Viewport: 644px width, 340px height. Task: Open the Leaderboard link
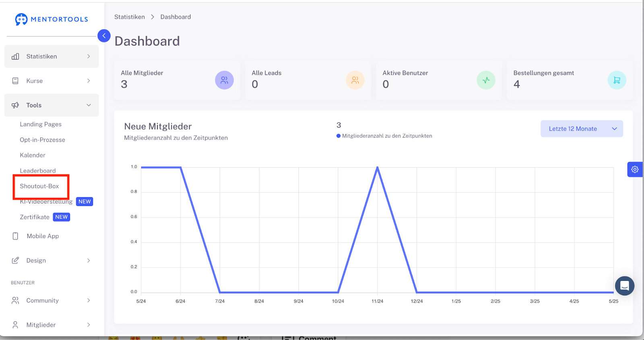click(x=38, y=171)
